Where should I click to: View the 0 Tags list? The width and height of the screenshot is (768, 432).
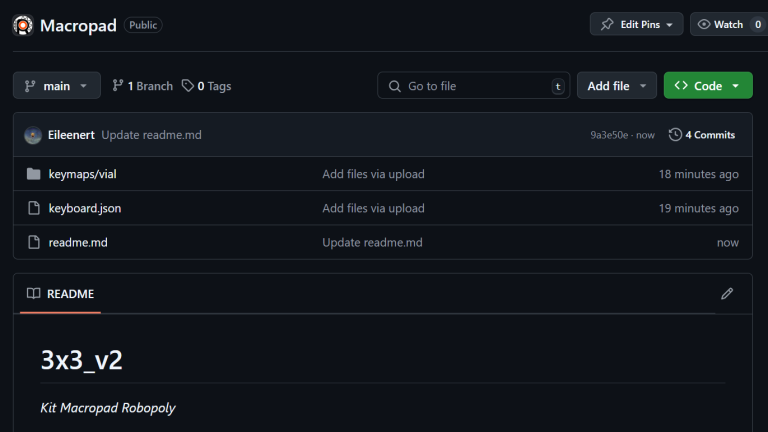click(x=206, y=86)
